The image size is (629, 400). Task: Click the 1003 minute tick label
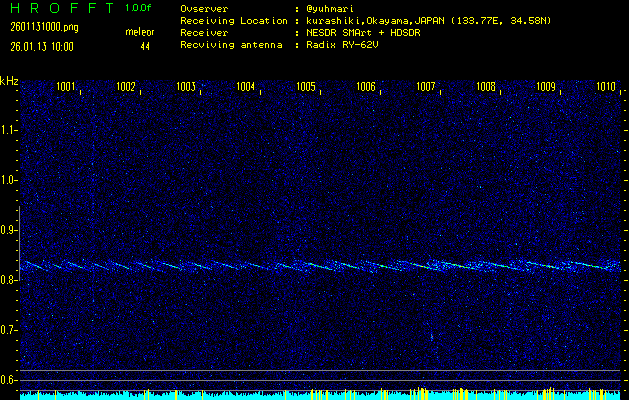click(x=186, y=87)
